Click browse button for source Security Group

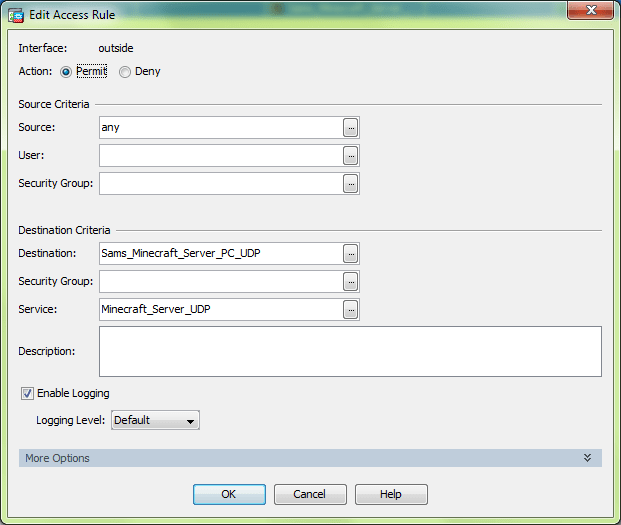tap(350, 184)
